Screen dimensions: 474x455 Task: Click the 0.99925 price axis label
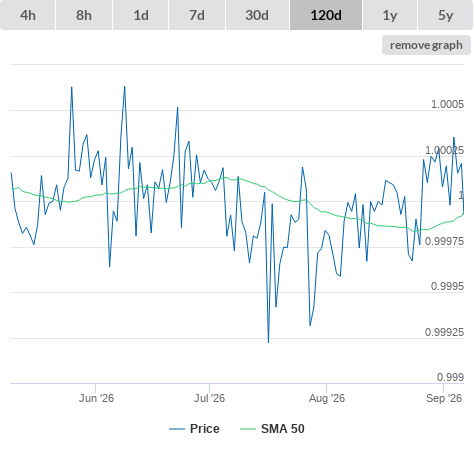444,332
